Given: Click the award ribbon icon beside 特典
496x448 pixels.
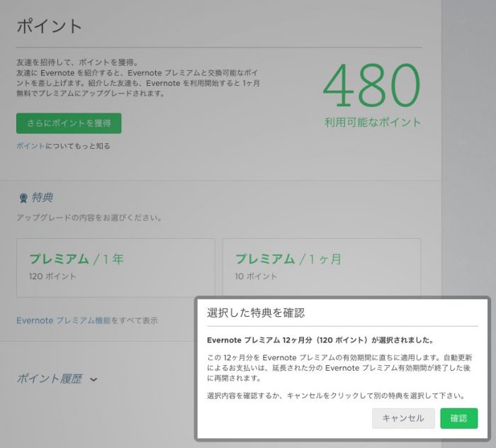Looking at the screenshot, I should 23,198.
